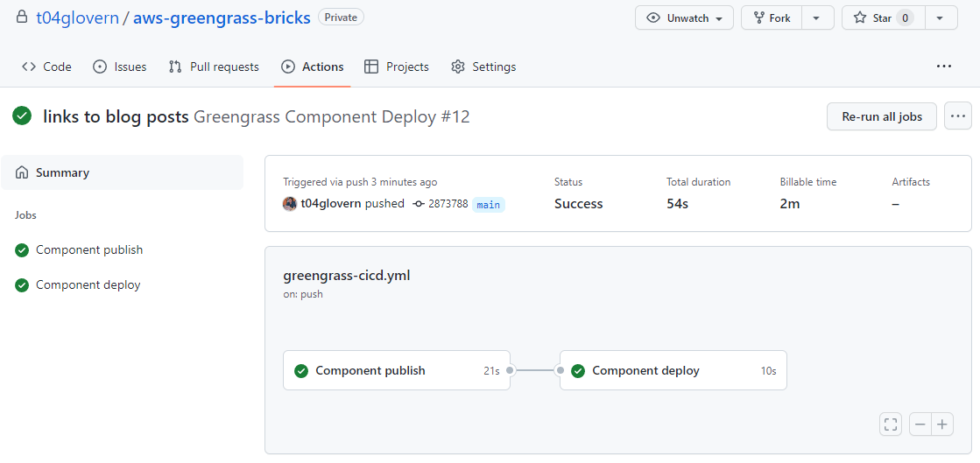
Task: Fork the repository with Fork button
Action: [x=772, y=18]
